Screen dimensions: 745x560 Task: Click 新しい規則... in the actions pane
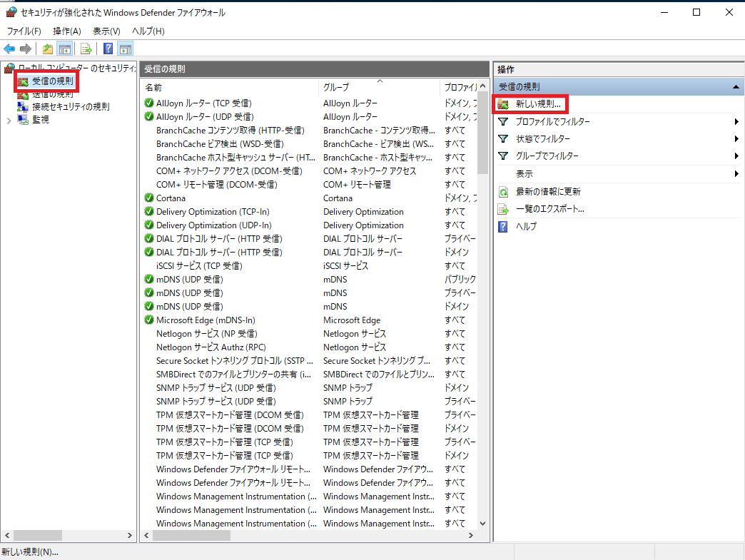(x=538, y=104)
